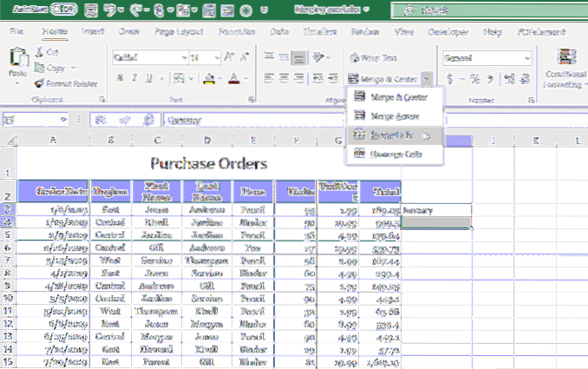Screen dimensions: 588x369
Task: Choose Merge & Center menu option
Action: click(394, 97)
